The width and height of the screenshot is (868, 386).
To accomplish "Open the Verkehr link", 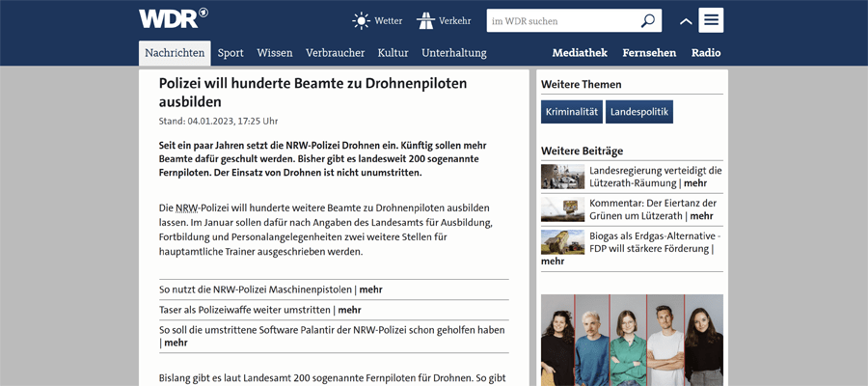I will [455, 21].
